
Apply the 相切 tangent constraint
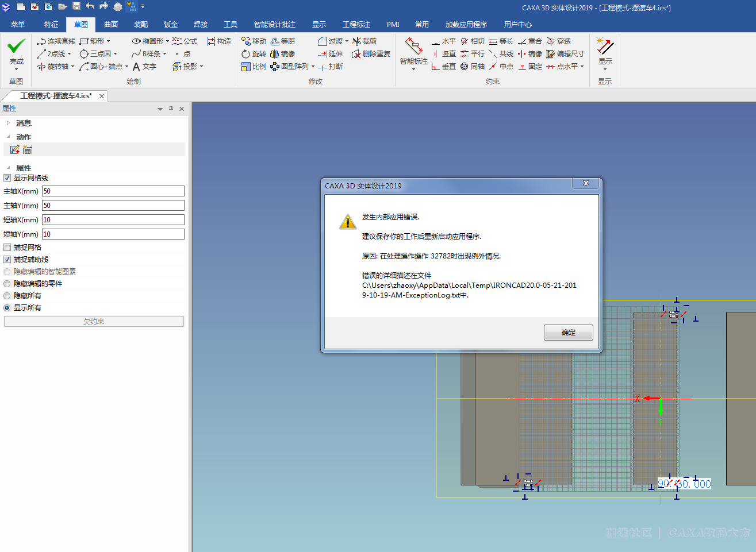click(473, 41)
